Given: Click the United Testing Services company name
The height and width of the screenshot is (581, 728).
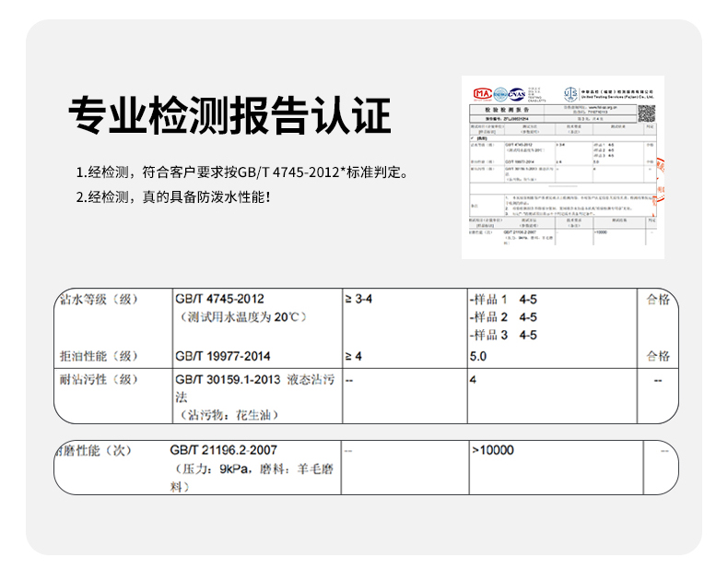Looking at the screenshot, I should point(617,97).
